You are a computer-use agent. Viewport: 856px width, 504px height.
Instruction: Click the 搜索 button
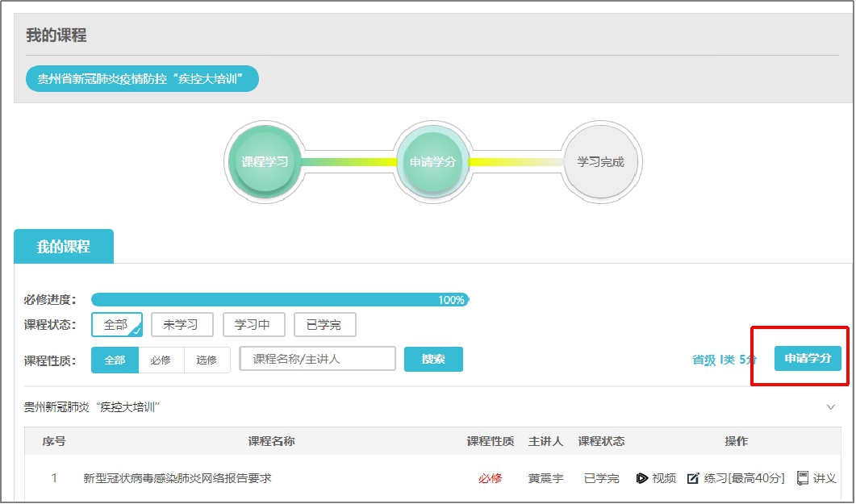tap(433, 359)
